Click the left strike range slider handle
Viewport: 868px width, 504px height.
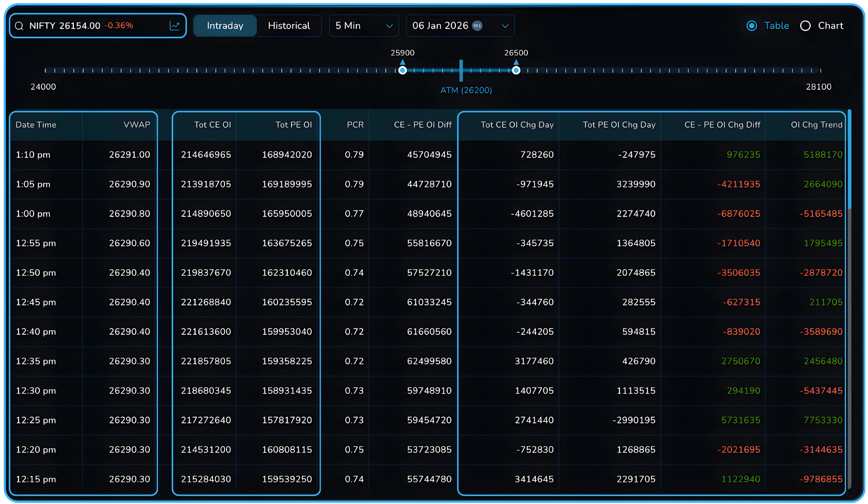402,71
